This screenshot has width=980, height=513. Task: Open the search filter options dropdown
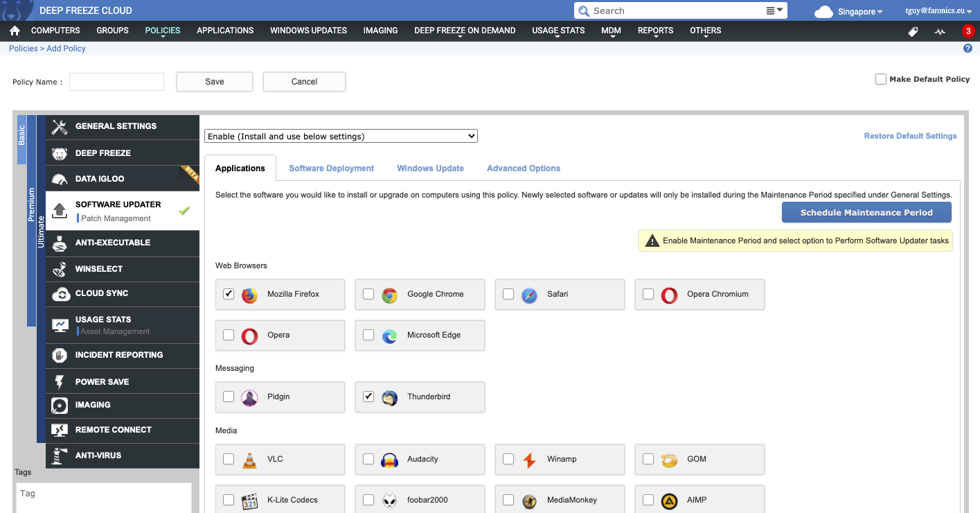click(775, 10)
